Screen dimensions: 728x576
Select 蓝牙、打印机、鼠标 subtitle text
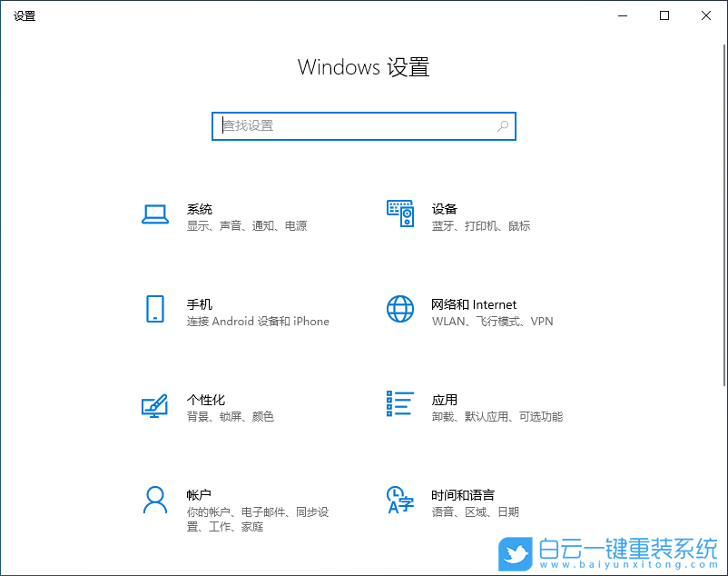tap(482, 226)
